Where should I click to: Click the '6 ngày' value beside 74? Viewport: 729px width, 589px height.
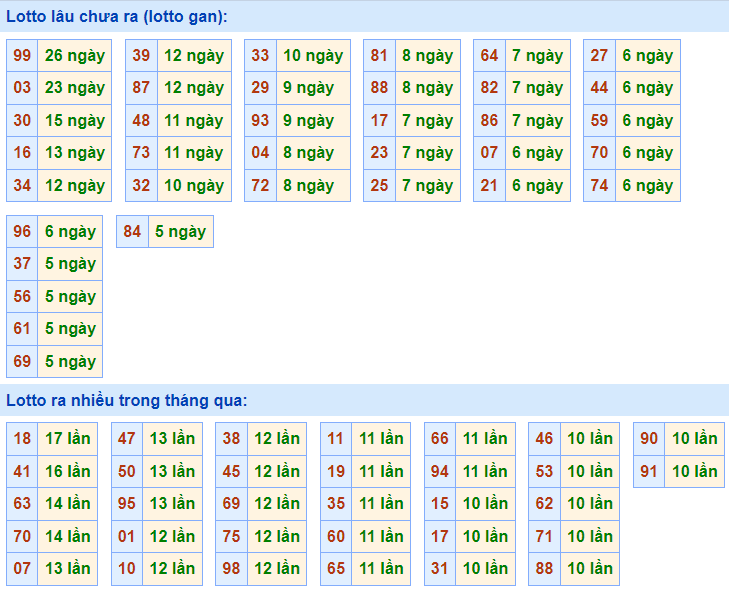648,185
